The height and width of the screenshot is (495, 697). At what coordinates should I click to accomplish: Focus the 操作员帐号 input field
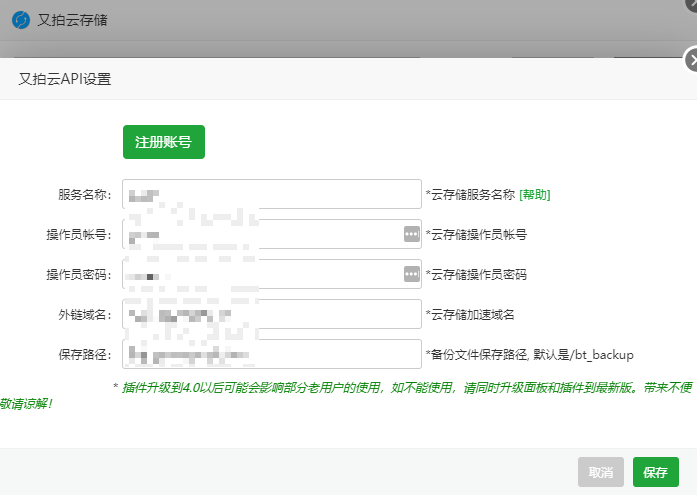click(x=272, y=234)
